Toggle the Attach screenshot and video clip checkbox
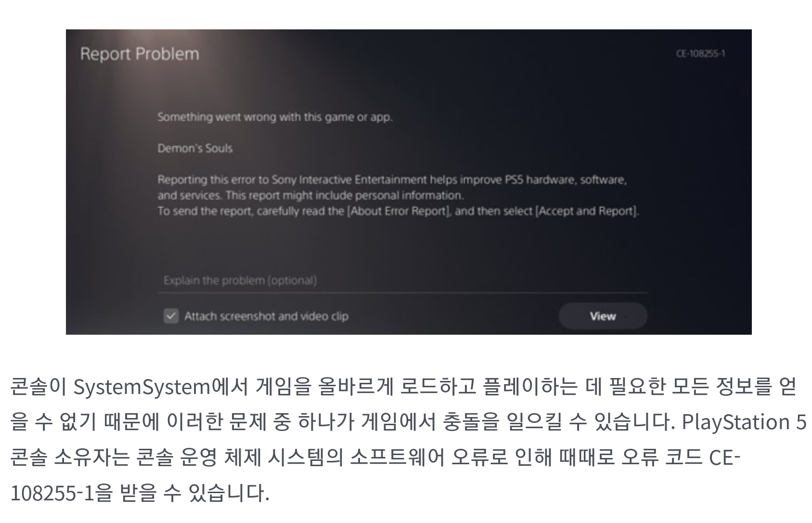This screenshot has height=523, width=812. pos(171,316)
